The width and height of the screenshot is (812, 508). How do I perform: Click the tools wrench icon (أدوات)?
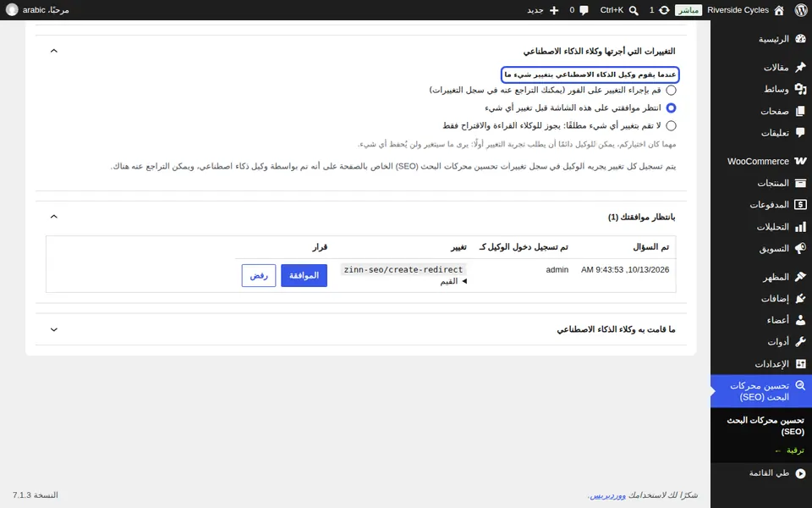tap(801, 342)
